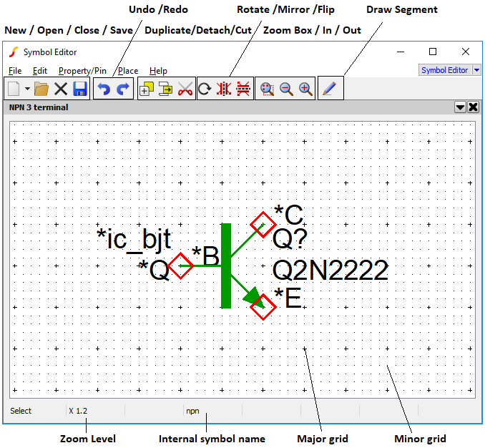485x448 pixels.
Task: Close the NPN 3 terminal tab
Action: tap(474, 107)
